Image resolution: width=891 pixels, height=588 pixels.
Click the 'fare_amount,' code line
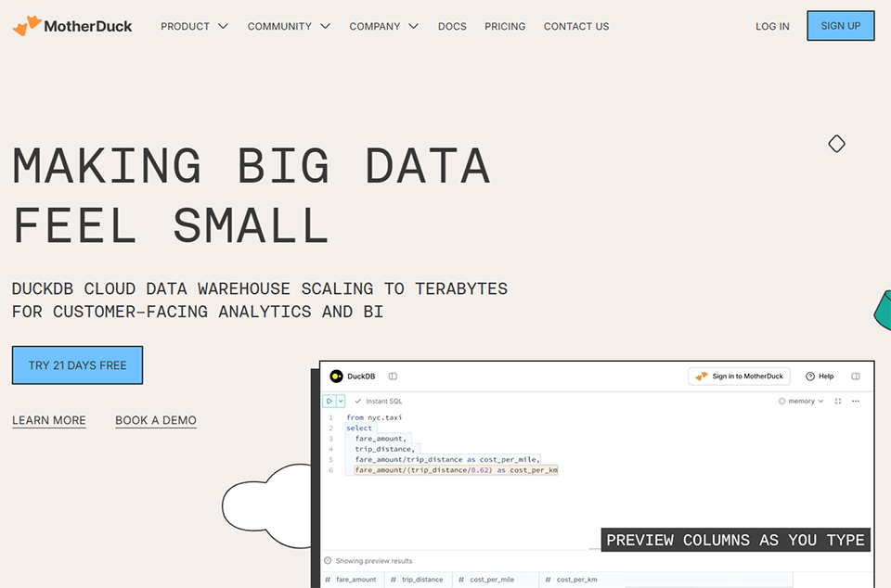[381, 439]
